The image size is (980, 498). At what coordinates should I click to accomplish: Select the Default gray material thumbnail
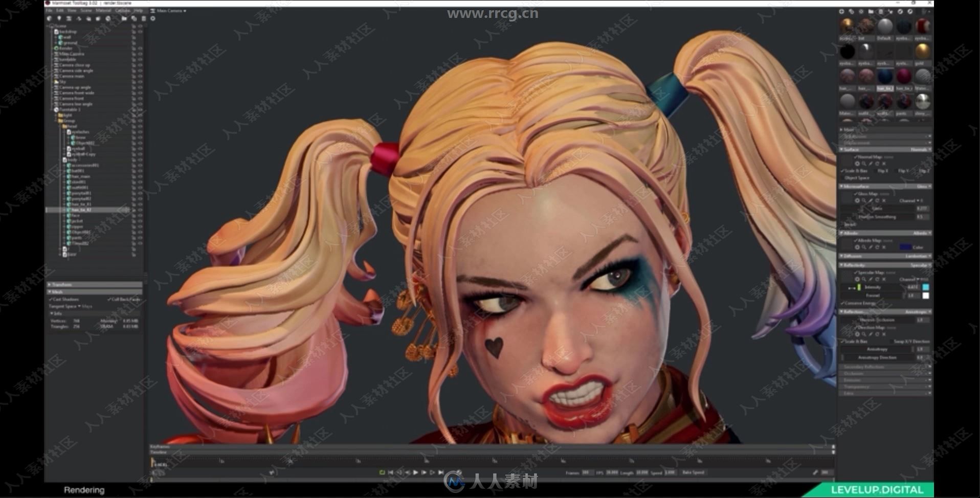click(x=885, y=26)
